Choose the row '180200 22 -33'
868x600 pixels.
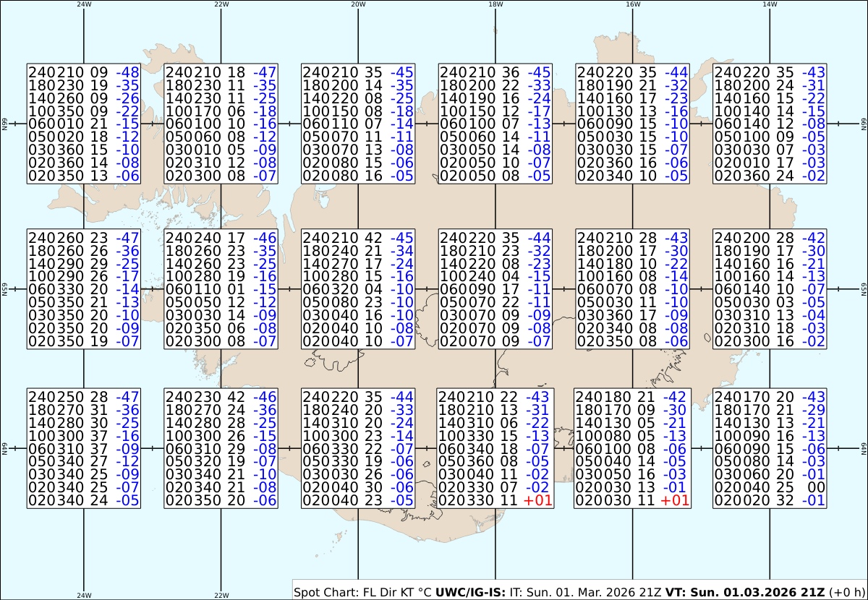[x=495, y=85]
